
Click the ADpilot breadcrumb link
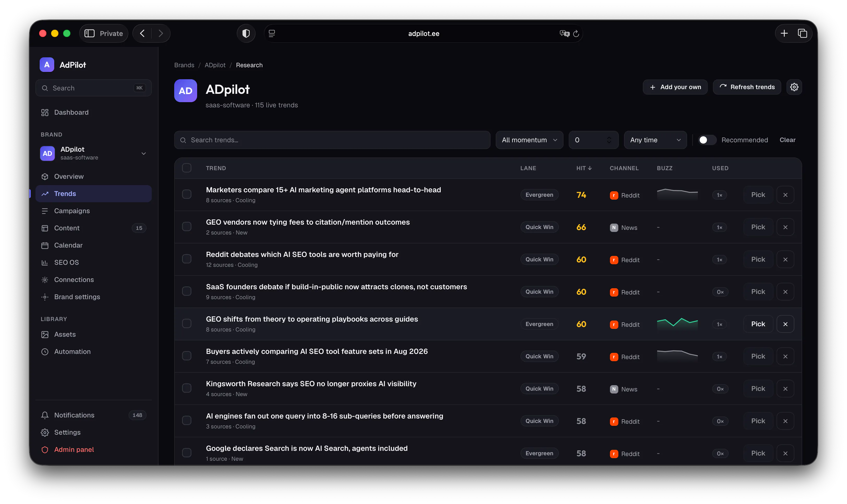pos(215,65)
